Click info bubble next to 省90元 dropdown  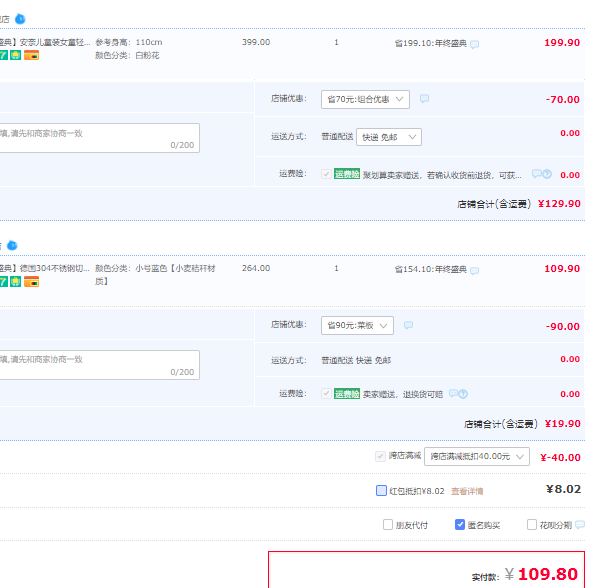pos(408,325)
